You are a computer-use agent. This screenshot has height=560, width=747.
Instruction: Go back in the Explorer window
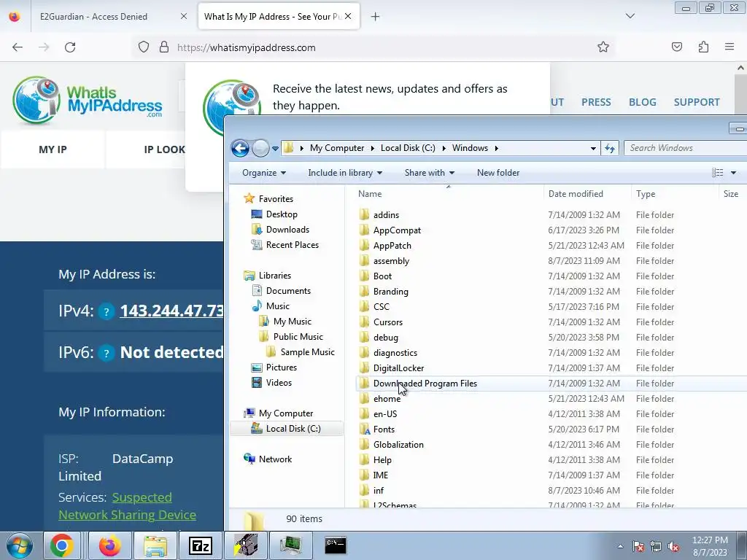240,148
